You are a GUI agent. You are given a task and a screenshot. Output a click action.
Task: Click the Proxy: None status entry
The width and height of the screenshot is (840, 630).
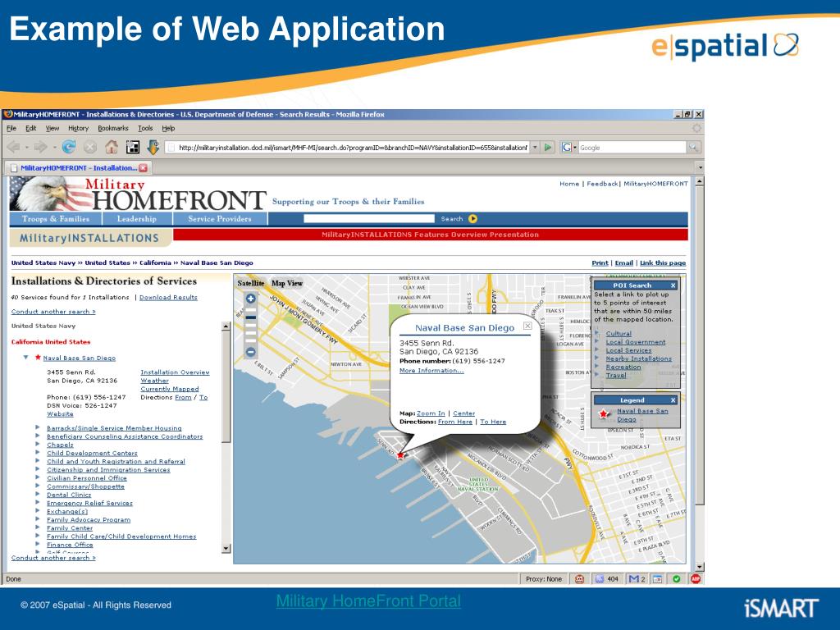(x=544, y=578)
